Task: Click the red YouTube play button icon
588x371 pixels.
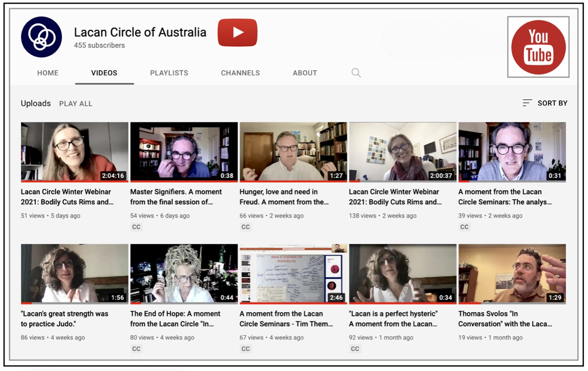Action: tap(237, 33)
